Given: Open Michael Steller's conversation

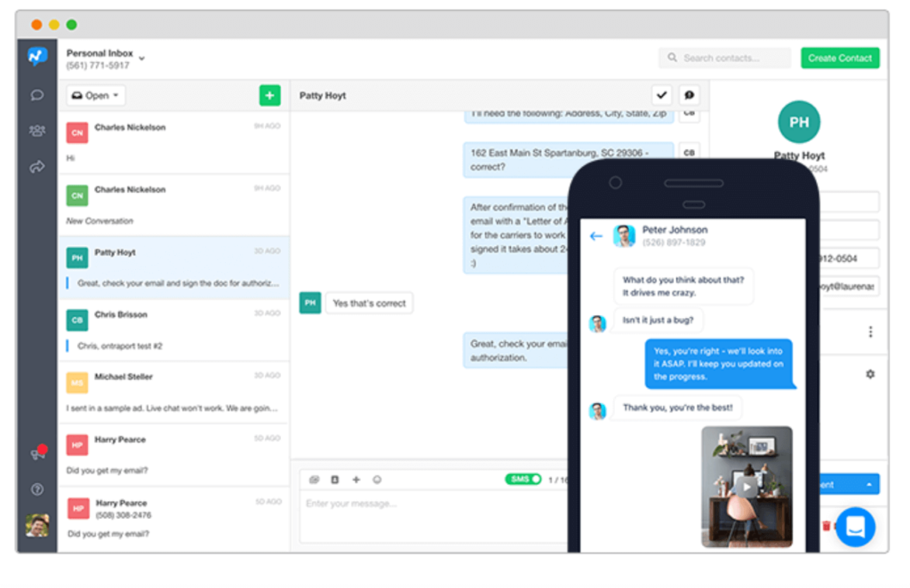Looking at the screenshot, I should [173, 392].
